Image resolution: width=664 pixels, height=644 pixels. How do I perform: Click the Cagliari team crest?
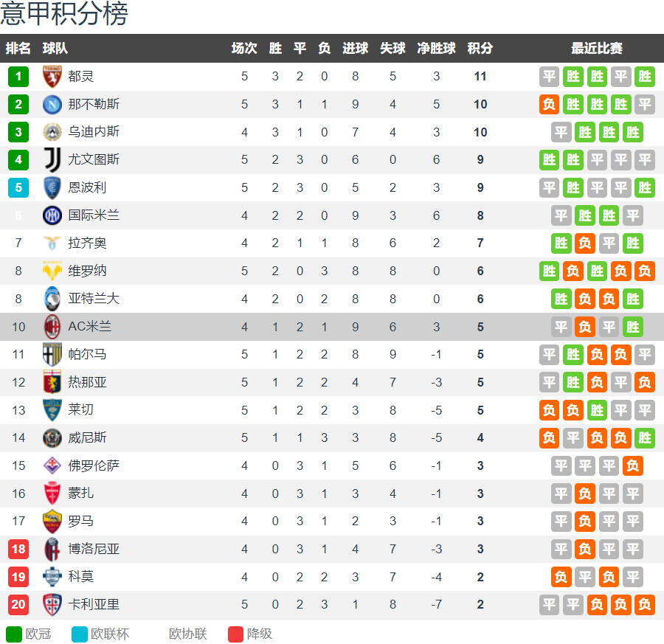click(x=52, y=604)
